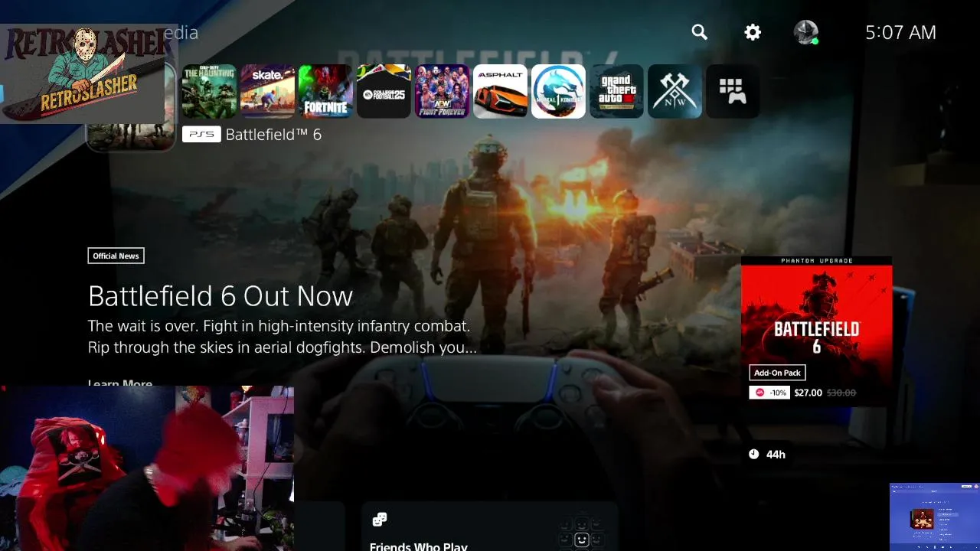Open the Battlefield 6 Out Now headline
Viewport: 980px width, 551px height.
pyautogui.click(x=220, y=296)
